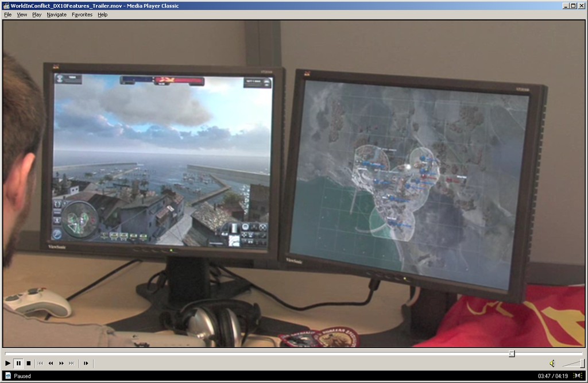The width and height of the screenshot is (588, 383).
Task: Open the Play menu
Action: click(37, 14)
